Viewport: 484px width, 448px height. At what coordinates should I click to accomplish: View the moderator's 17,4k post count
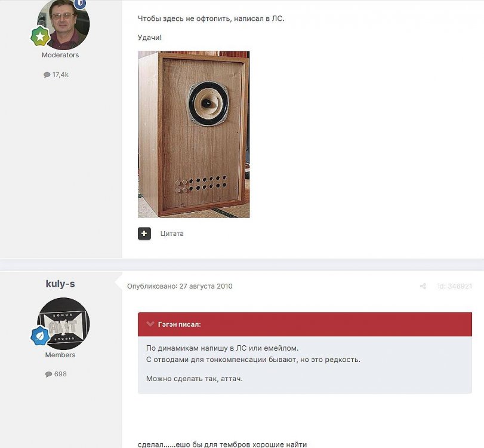pyautogui.click(x=56, y=75)
